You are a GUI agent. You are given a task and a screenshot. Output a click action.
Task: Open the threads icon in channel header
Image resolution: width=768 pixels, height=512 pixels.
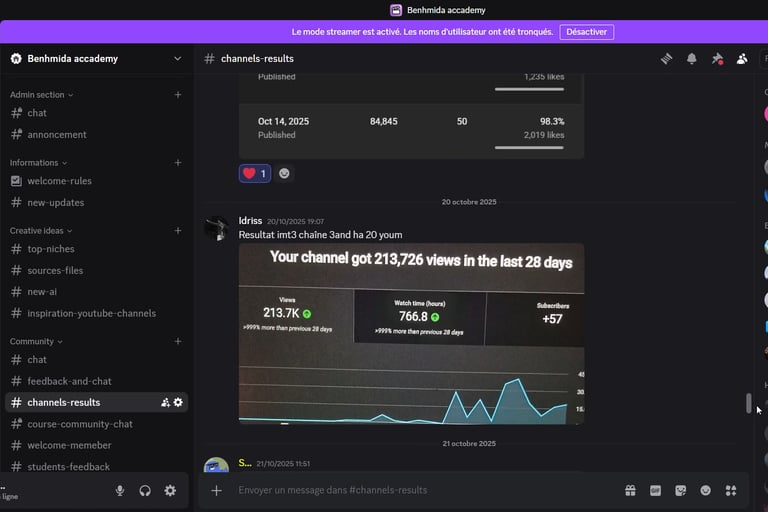[666, 59]
